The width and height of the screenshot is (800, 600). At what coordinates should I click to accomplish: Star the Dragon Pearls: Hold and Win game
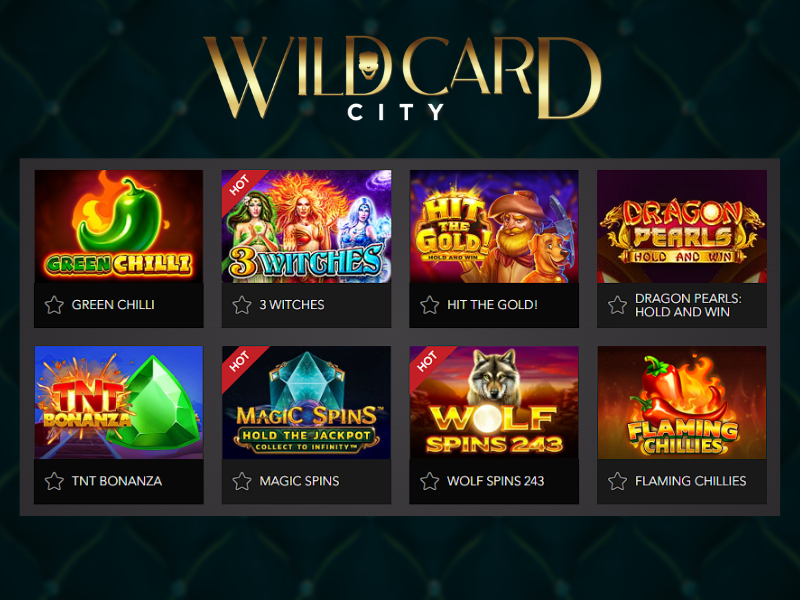click(x=617, y=305)
